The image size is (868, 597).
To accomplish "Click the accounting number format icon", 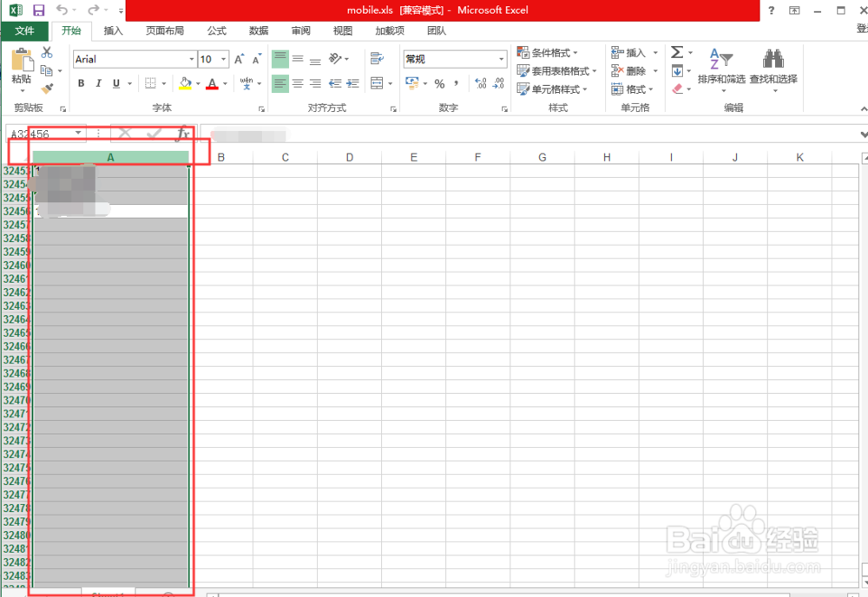I will point(411,83).
